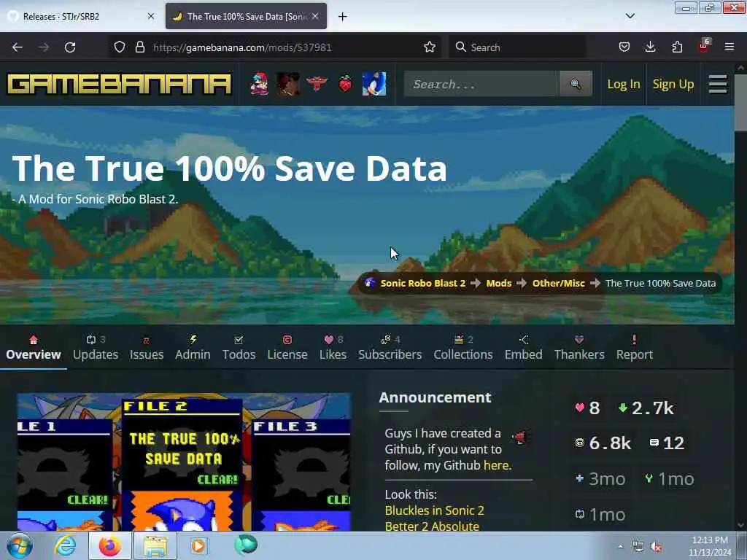Close The True 100% Save Data tab

[315, 16]
